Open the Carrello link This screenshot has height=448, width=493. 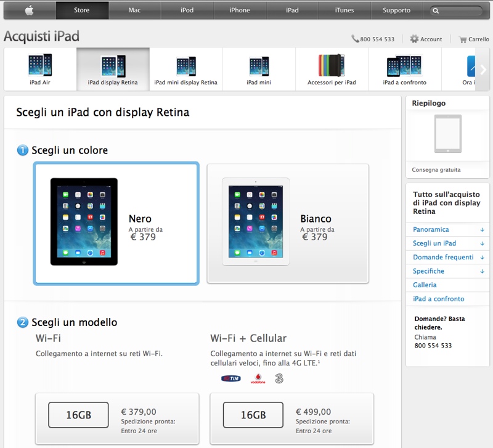click(479, 39)
